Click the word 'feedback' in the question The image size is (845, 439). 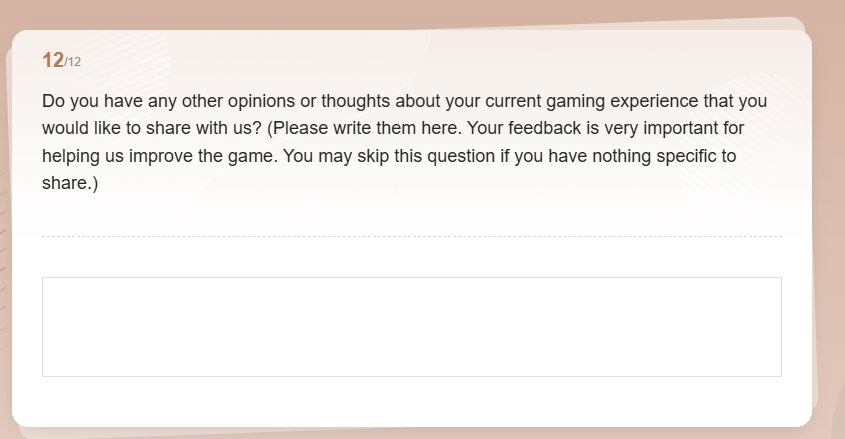(x=544, y=128)
